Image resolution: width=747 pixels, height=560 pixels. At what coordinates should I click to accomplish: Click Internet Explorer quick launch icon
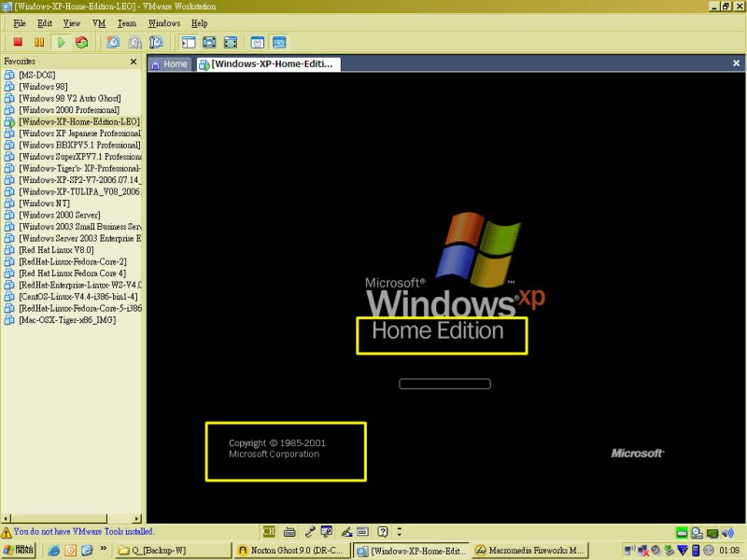[54, 551]
